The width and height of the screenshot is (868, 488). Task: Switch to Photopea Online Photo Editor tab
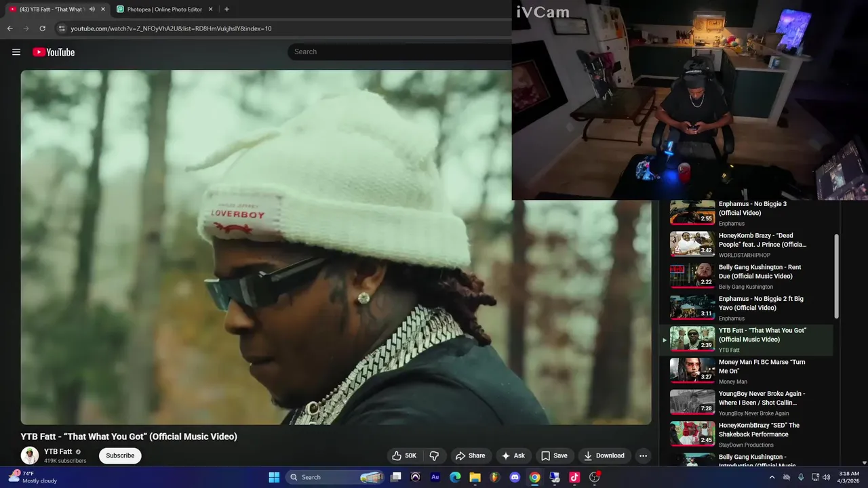click(165, 9)
